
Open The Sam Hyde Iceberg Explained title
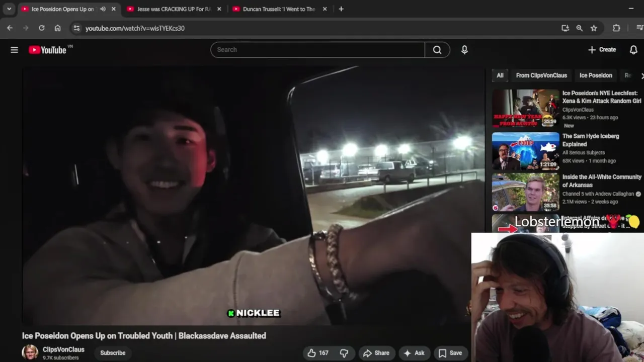591,140
